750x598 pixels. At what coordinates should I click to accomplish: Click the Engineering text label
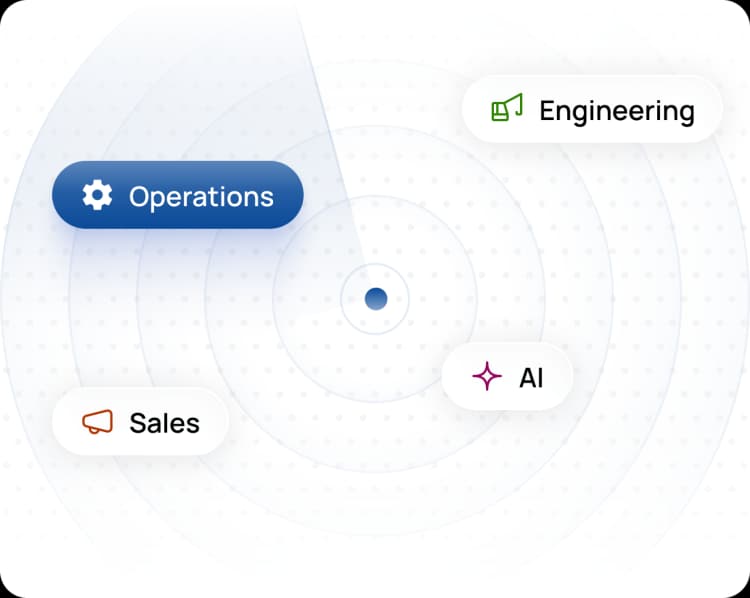point(617,112)
